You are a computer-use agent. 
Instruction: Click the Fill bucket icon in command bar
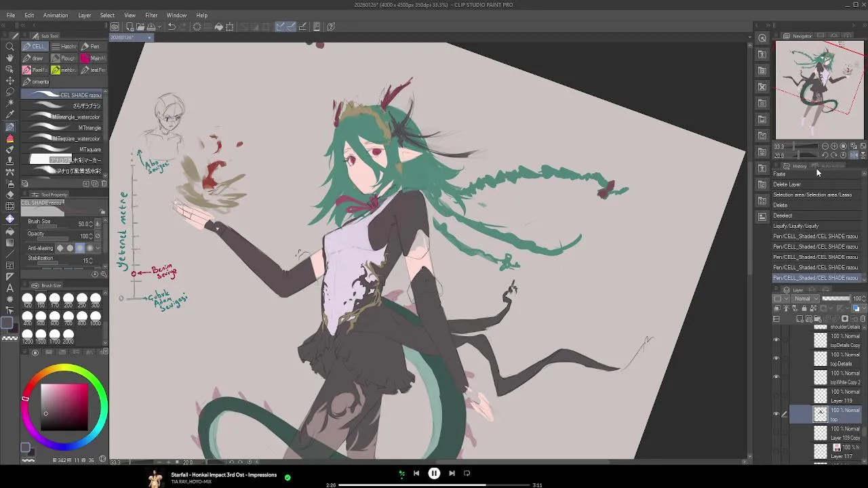pyautogui.click(x=219, y=27)
